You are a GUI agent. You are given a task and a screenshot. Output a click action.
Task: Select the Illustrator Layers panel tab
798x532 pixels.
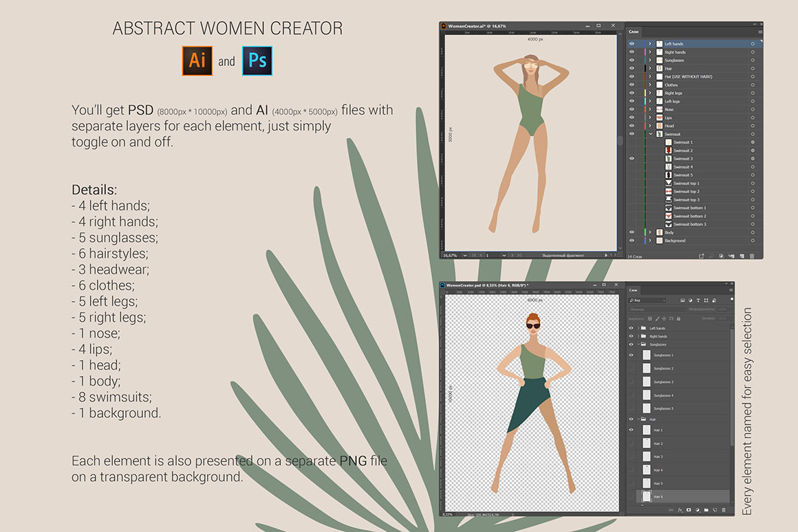click(x=634, y=32)
